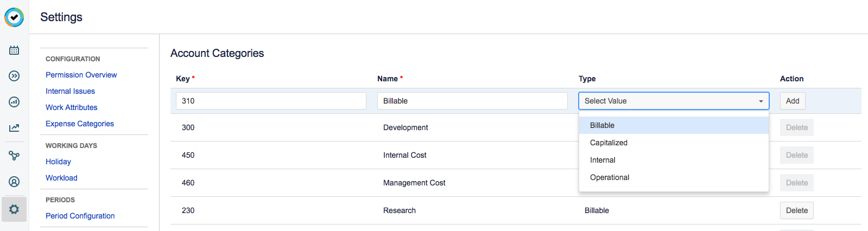Open the Period Configuration link
This screenshot has width=868, height=231.
coord(80,216)
